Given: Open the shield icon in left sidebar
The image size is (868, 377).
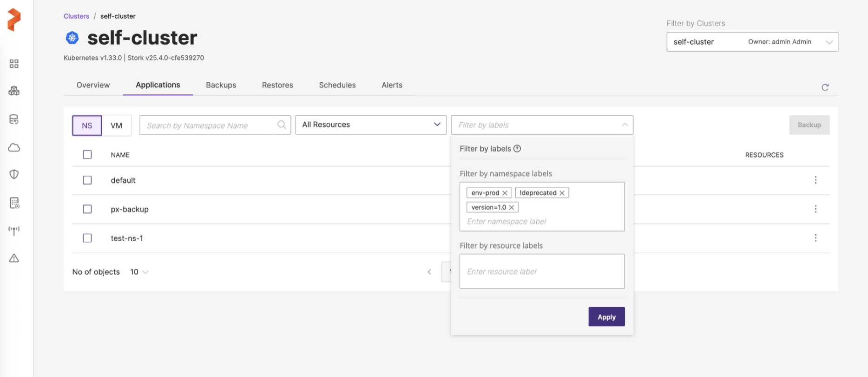Looking at the screenshot, I should pyautogui.click(x=14, y=174).
